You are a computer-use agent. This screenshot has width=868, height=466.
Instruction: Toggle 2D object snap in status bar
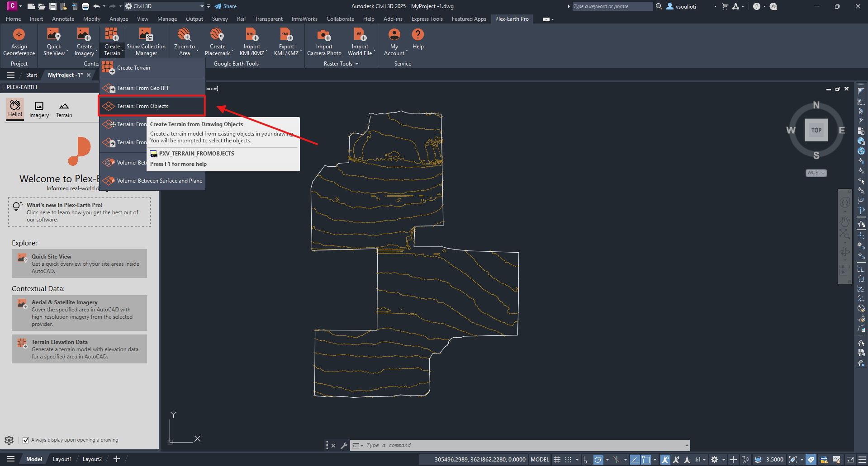tap(646, 460)
